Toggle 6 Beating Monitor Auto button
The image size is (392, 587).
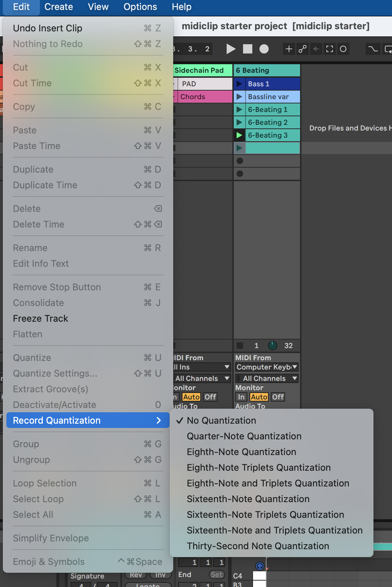pyautogui.click(x=259, y=397)
